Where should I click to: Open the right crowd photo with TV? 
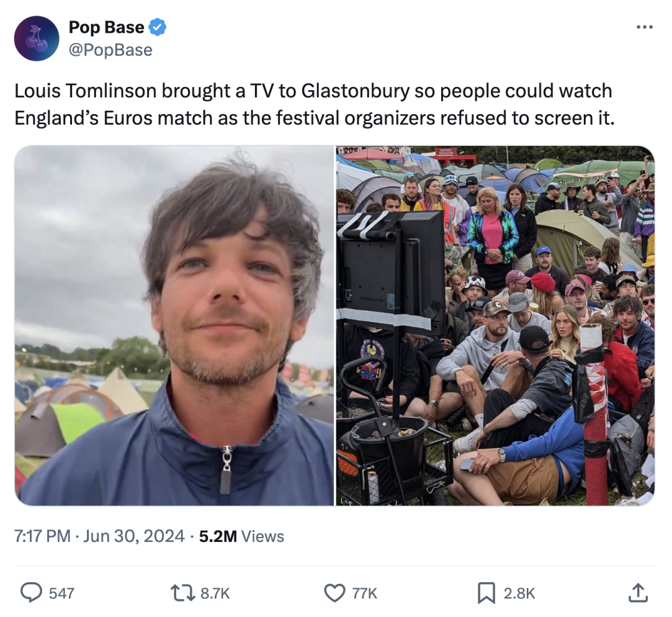(x=495, y=325)
